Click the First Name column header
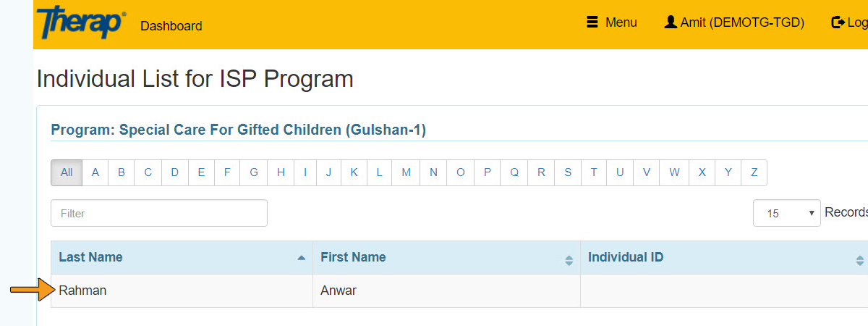This screenshot has height=326, width=868. coord(353,257)
